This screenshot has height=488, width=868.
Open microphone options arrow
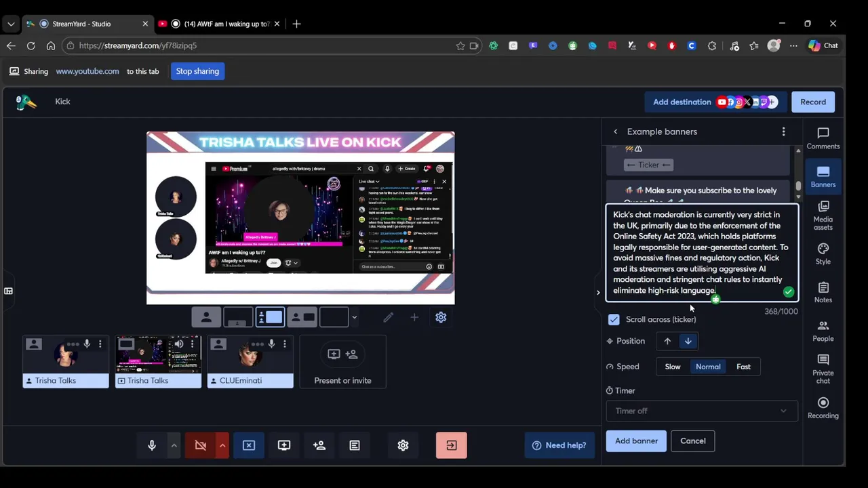tap(174, 445)
